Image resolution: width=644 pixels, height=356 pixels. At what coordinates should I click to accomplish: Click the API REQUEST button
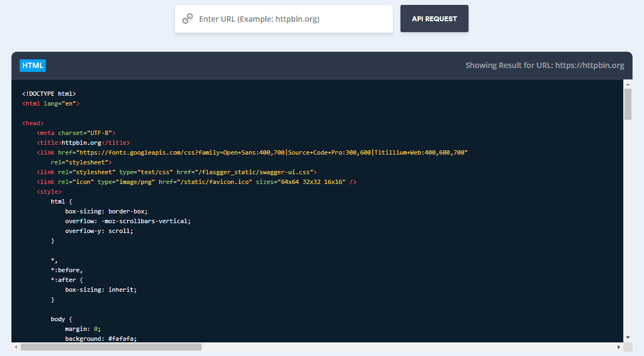click(434, 18)
